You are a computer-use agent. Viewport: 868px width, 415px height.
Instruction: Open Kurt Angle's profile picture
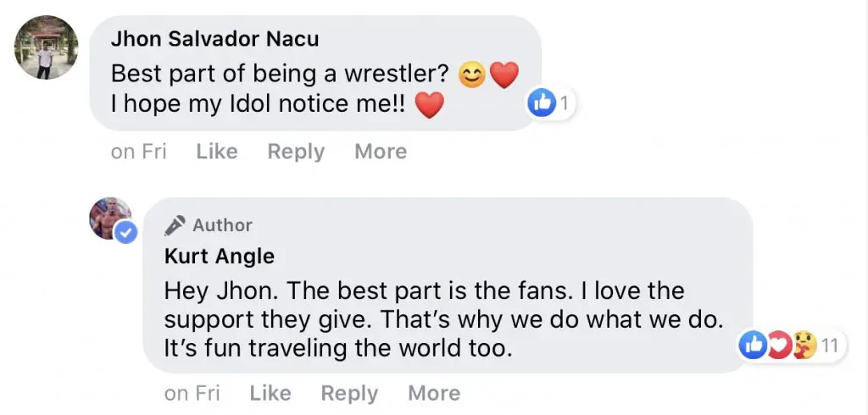pyautogui.click(x=109, y=217)
